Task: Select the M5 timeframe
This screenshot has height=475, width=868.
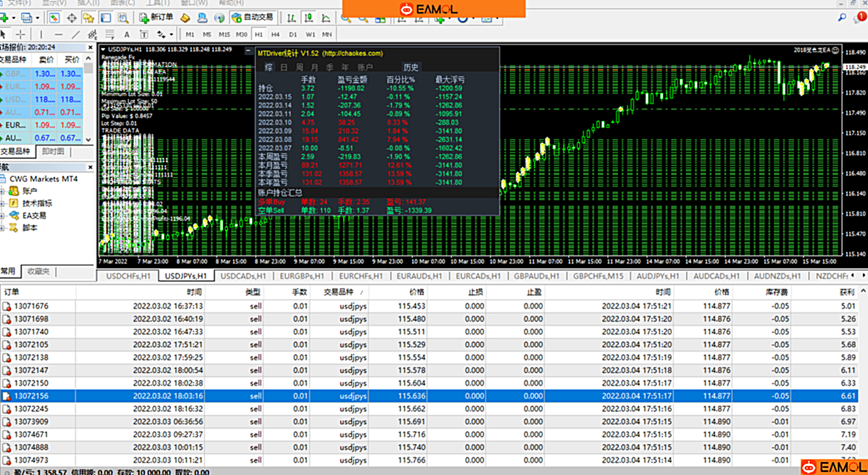Action: point(207,34)
